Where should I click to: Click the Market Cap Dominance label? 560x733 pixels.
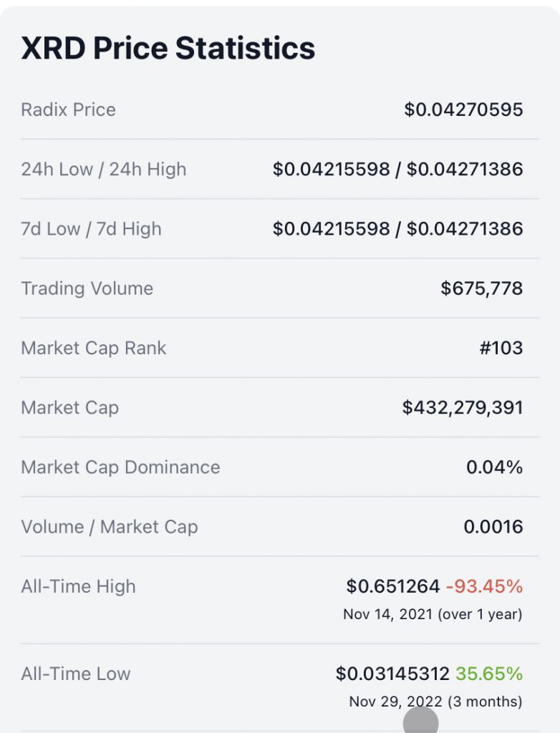click(121, 467)
